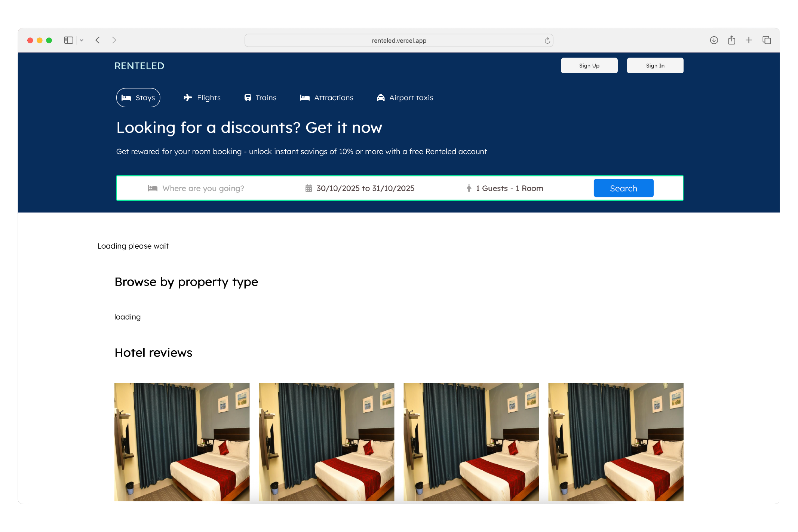This screenshot has height=532, width=798.
Task: Click the train icon beside Trains
Action: 247,98
